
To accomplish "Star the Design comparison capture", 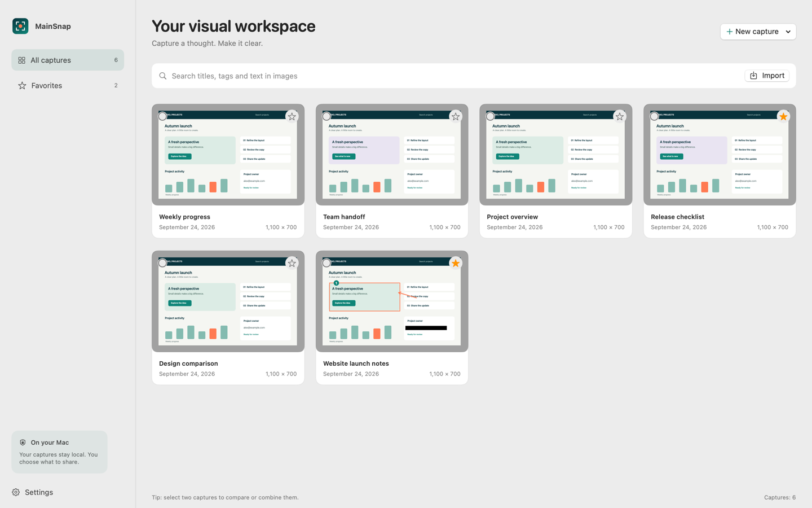I will (292, 263).
